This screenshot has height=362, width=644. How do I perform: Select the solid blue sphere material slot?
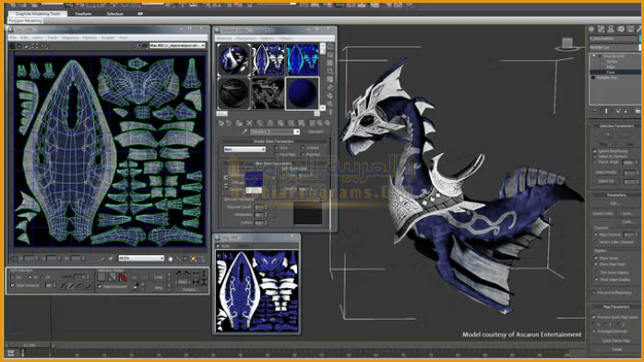point(302,93)
